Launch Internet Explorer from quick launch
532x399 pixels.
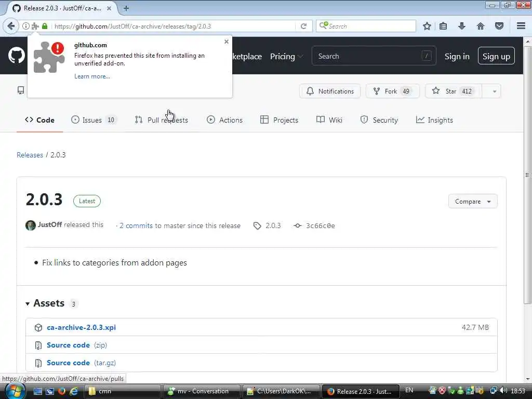74,391
